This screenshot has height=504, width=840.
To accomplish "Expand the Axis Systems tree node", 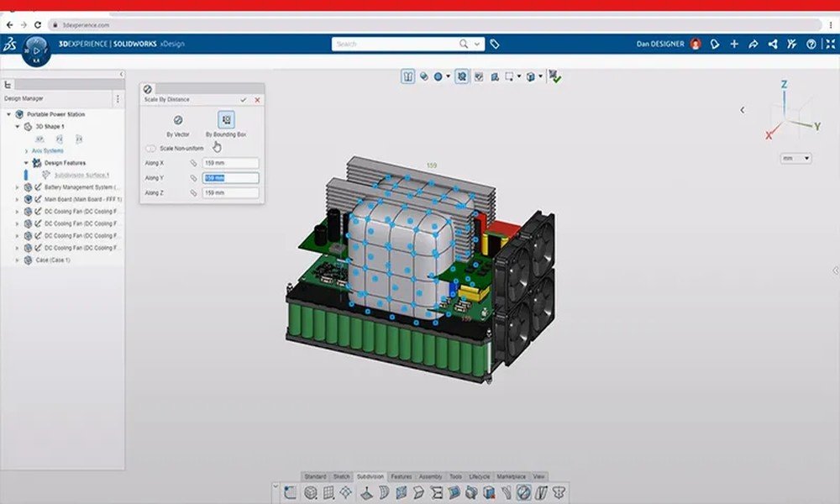I will coord(27,150).
